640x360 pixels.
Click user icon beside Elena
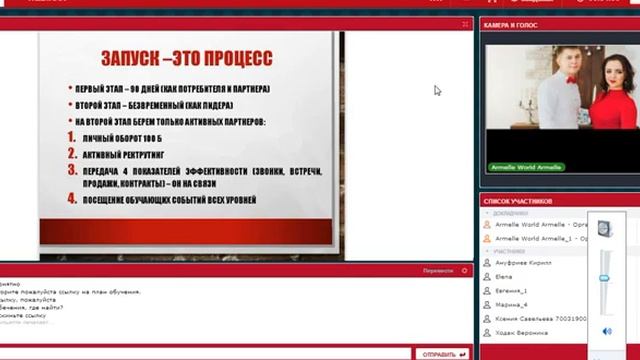[487, 277]
